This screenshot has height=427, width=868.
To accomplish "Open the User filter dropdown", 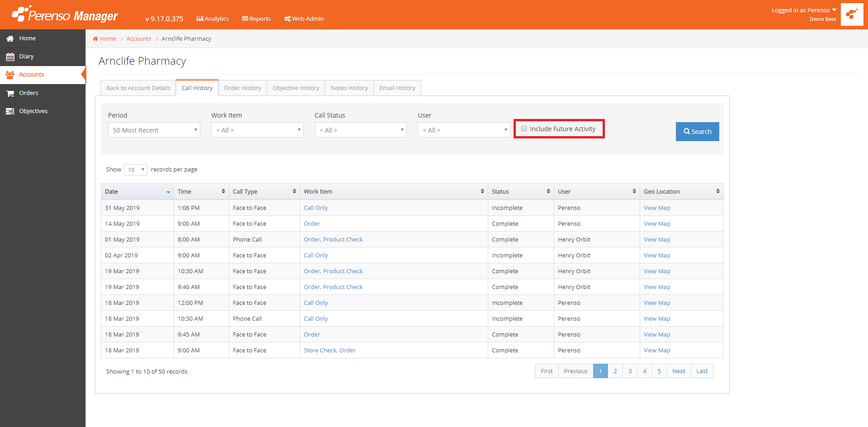I will [464, 130].
